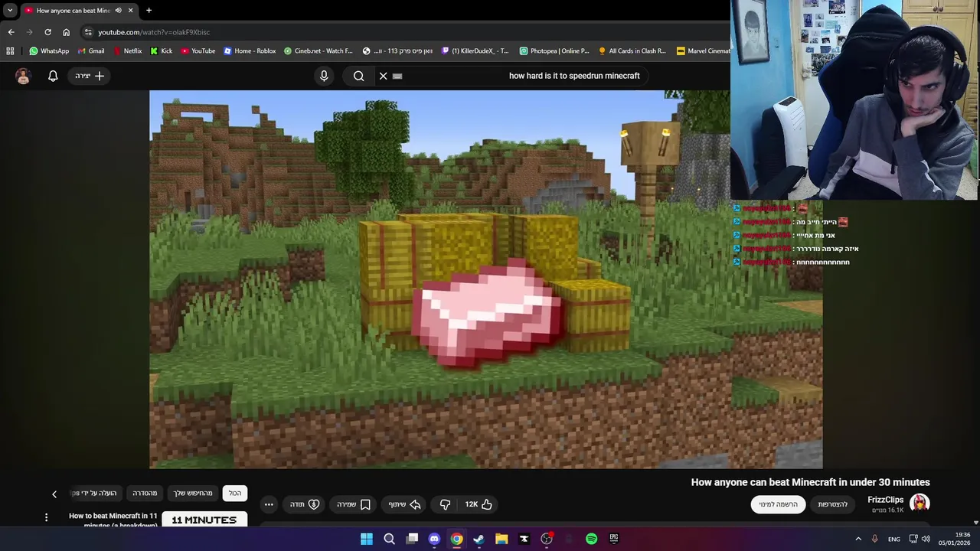Screen dimensions: 980x551
Task: Open the Netflix bookmark
Action: click(127, 51)
